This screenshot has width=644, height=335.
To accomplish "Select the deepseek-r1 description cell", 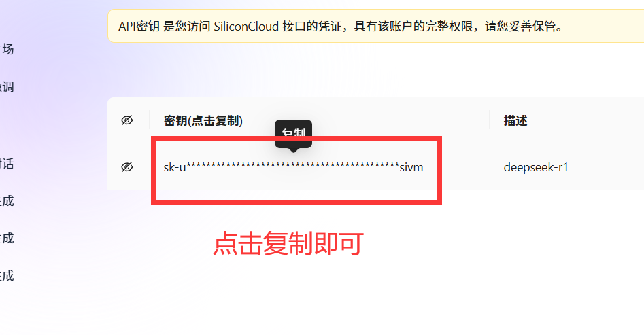I will coord(536,167).
